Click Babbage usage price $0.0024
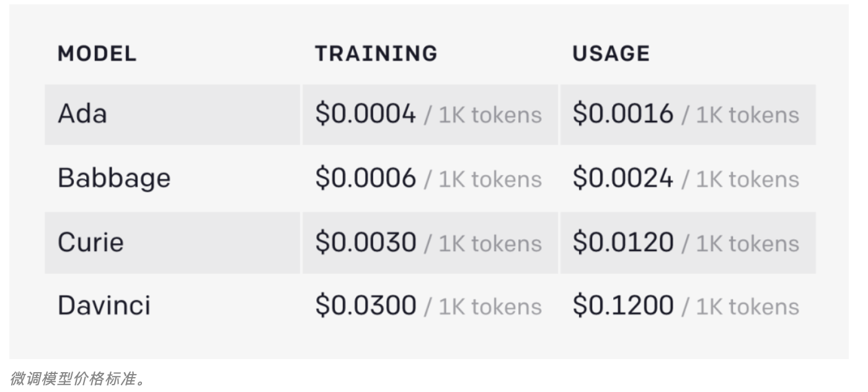868x392 pixels. 622,179
